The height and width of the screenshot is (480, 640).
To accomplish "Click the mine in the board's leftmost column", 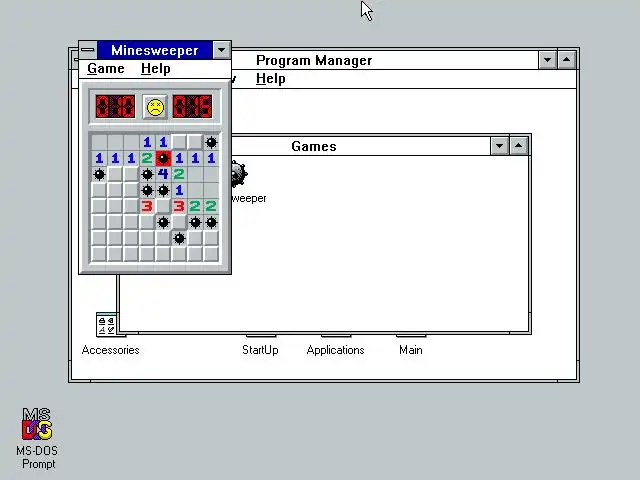I will [x=99, y=174].
